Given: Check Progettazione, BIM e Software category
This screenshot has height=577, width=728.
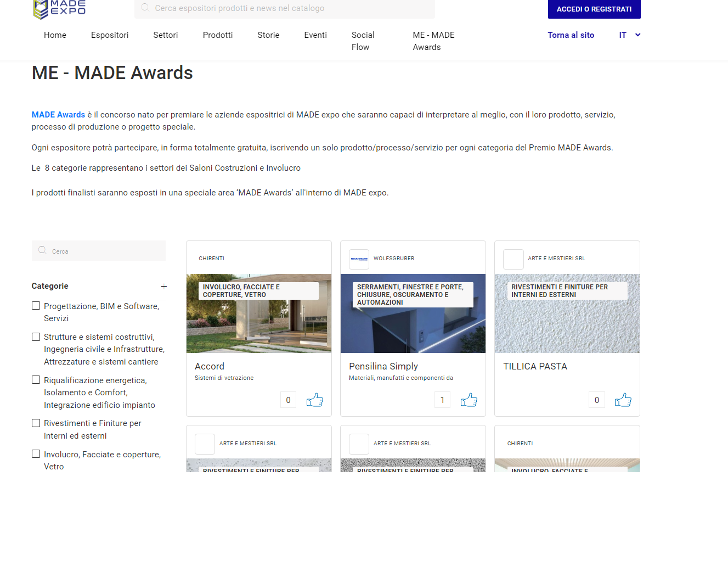Looking at the screenshot, I should click(x=36, y=306).
